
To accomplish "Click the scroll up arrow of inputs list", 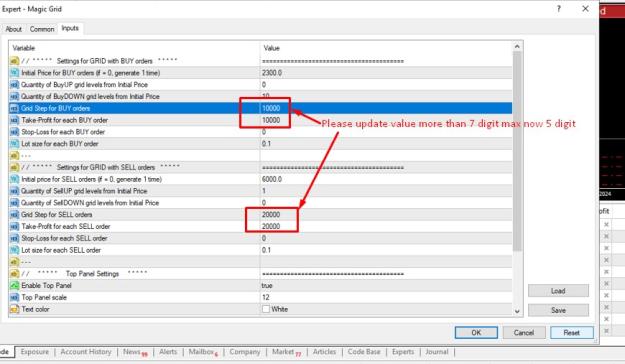I will pos(517,47).
